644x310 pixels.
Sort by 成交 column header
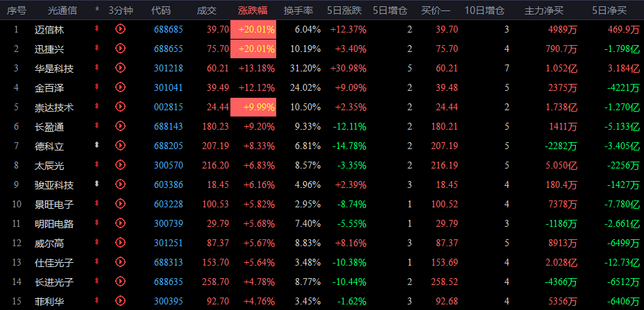coord(207,10)
